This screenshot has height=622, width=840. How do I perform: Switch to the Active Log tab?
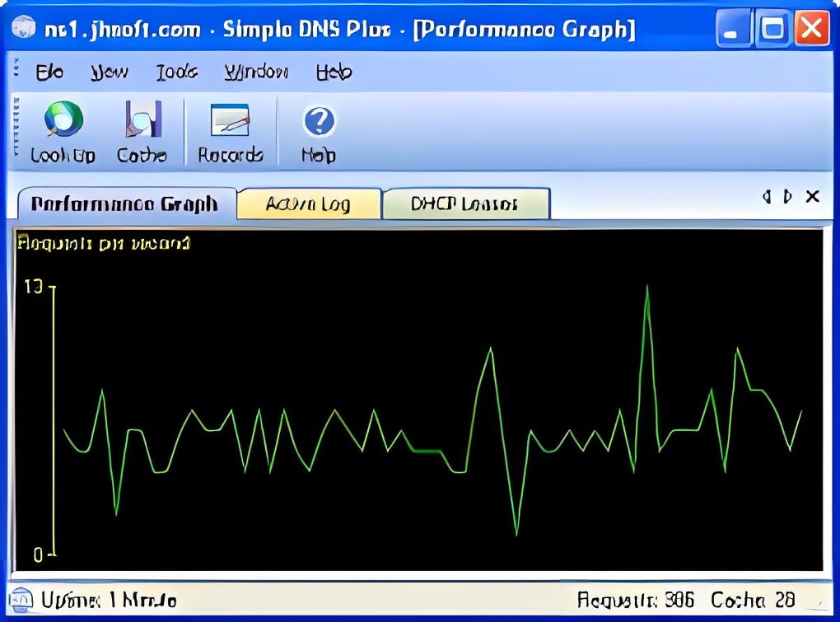[x=309, y=203]
